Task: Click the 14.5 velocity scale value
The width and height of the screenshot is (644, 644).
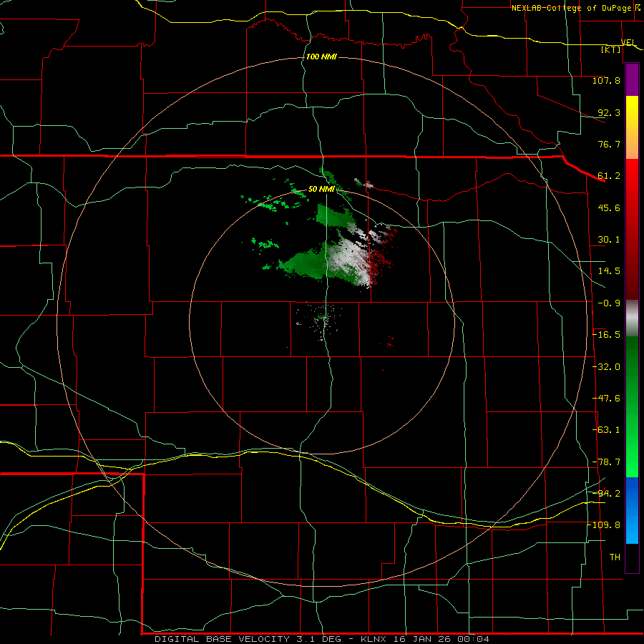Action: coord(609,271)
